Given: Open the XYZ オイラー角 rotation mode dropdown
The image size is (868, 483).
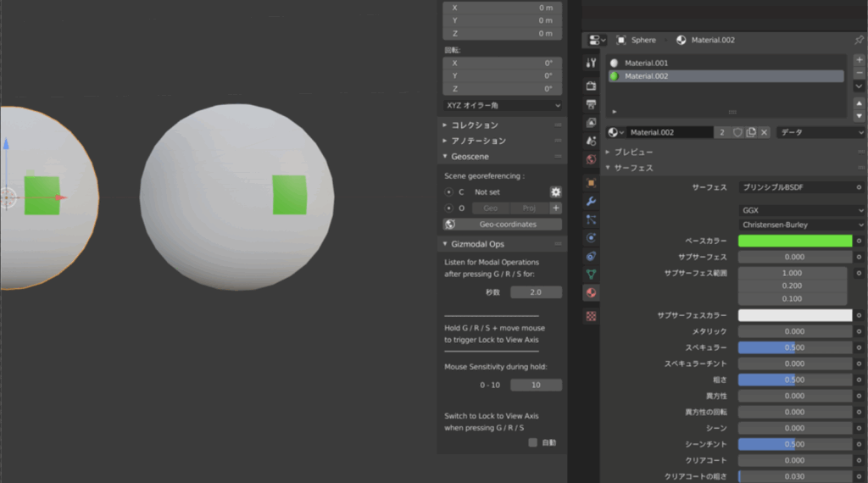Looking at the screenshot, I should [x=503, y=105].
